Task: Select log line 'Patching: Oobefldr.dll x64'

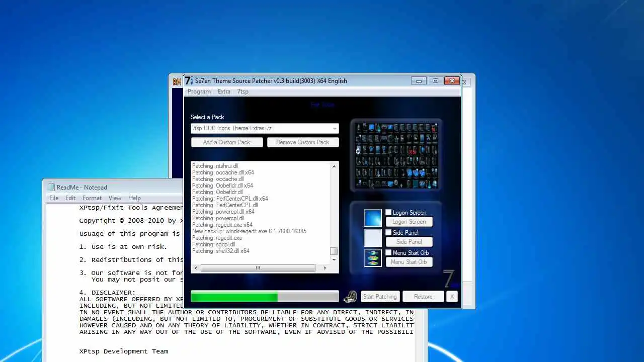Action: (x=222, y=186)
